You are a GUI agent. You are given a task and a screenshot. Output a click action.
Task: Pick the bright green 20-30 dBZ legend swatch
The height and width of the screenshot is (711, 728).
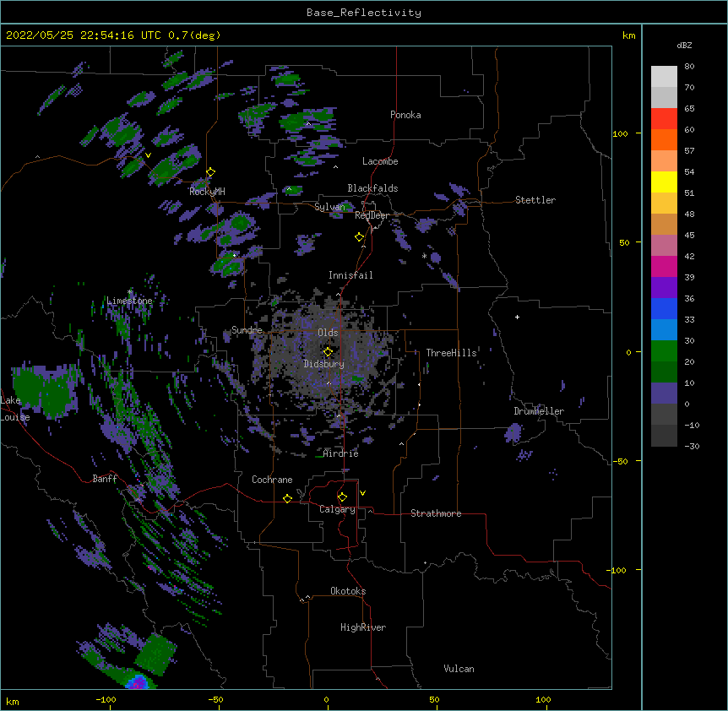[664, 351]
